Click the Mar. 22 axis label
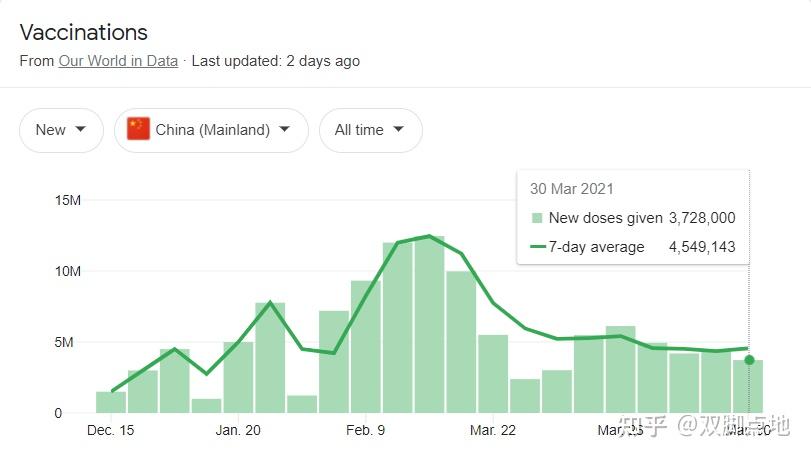811x458 pixels. coord(494,430)
